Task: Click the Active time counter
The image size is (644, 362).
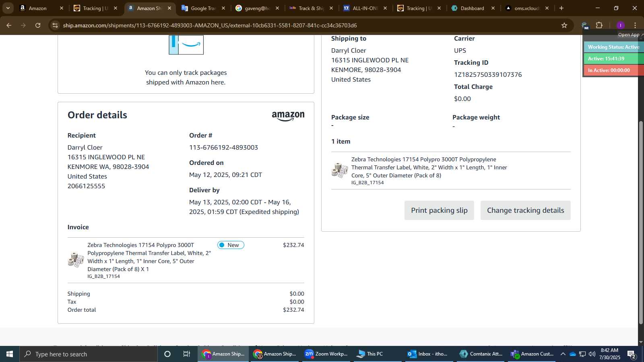Action: [613, 59]
